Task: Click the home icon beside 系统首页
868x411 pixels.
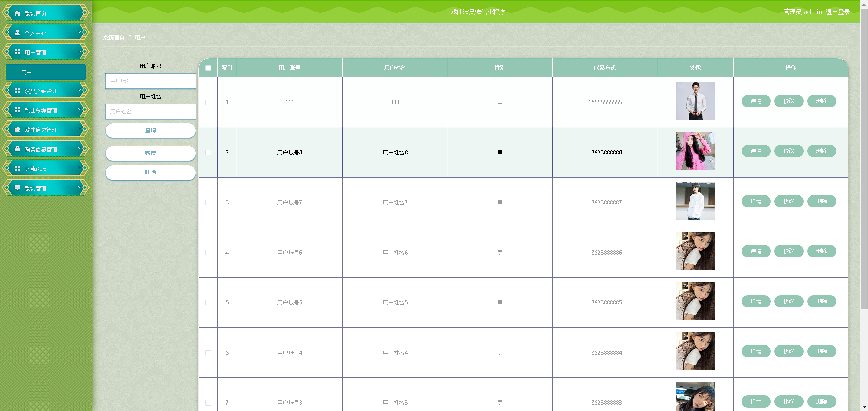Action: [17, 13]
